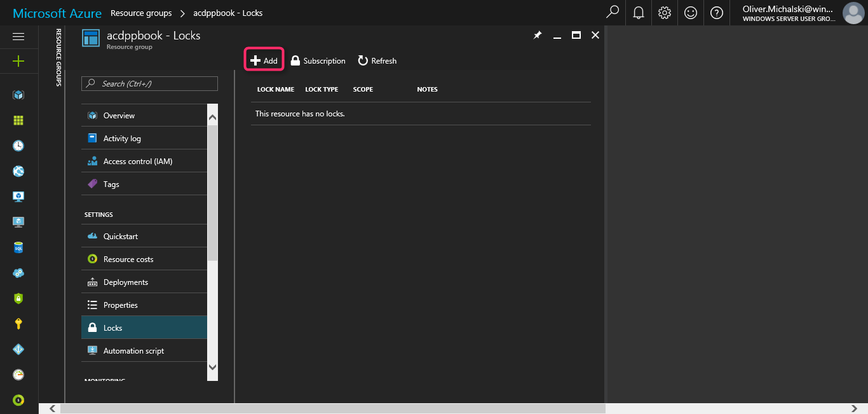
Task: Open the notifications bell
Action: [639, 13]
